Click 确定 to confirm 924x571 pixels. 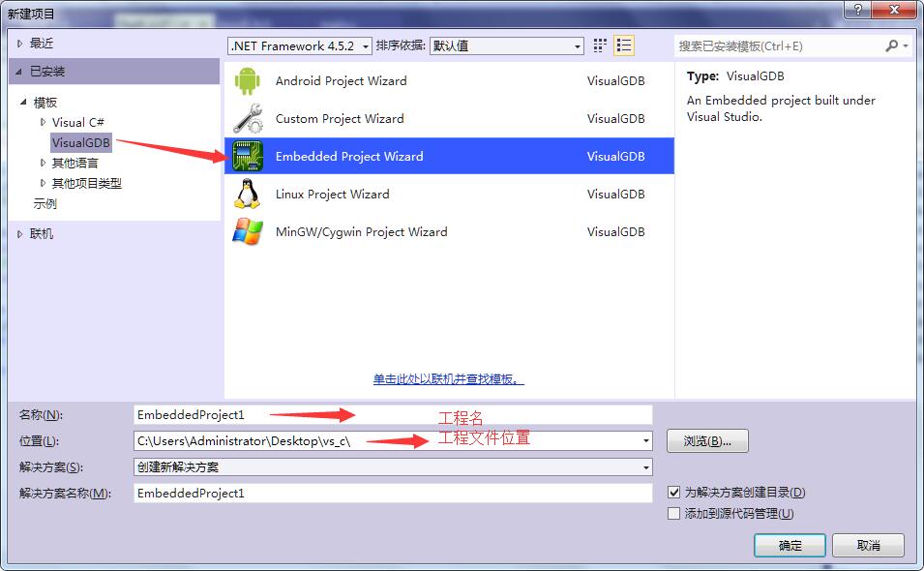coord(790,545)
